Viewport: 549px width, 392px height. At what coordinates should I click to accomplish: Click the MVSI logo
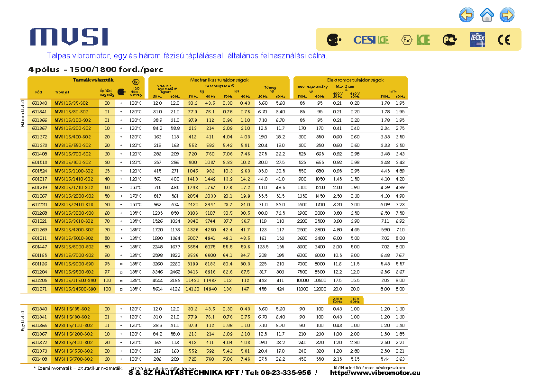[x=69, y=37]
